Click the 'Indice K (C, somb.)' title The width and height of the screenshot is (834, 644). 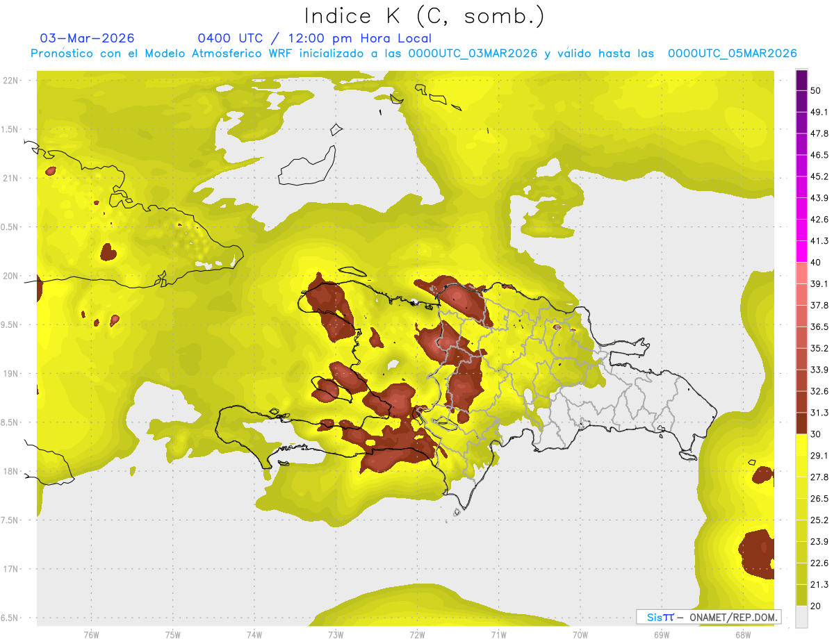tap(425, 16)
